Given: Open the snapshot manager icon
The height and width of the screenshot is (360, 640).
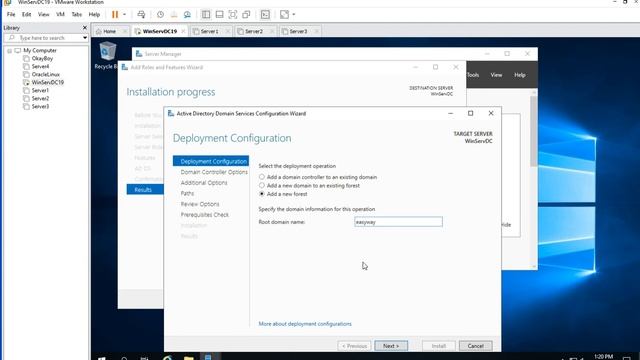Looking at the screenshot, I should pos(187,15).
